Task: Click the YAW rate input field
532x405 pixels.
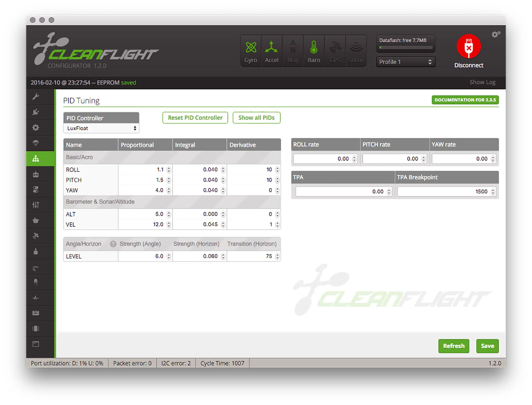Action: point(461,159)
